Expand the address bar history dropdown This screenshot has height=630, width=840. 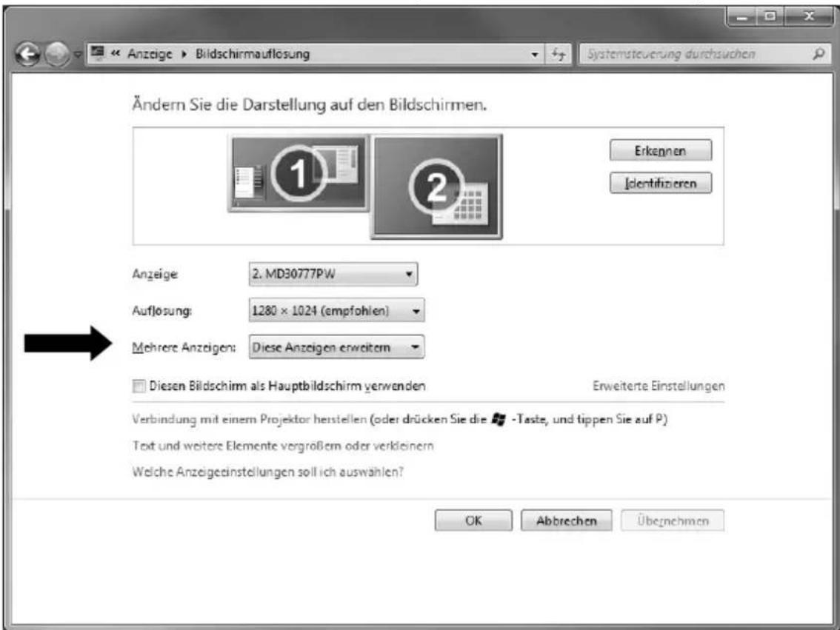click(534, 55)
